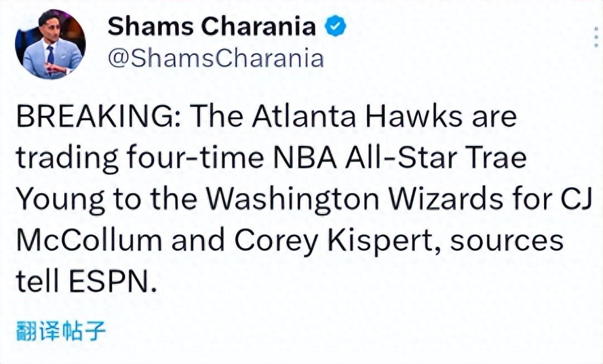Translate the post via 翻译帖子 link
Viewport: 603px width, 364px height.
(x=60, y=330)
